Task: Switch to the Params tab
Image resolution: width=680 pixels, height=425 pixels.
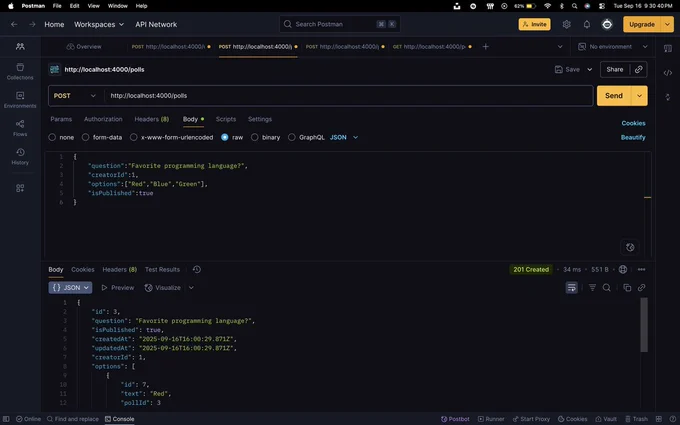Action: (x=61, y=119)
